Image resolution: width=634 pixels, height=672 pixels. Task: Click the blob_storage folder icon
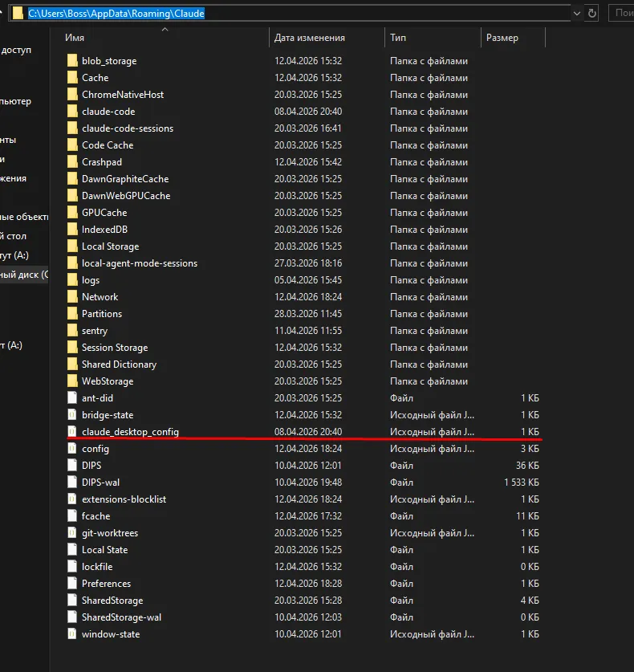click(x=72, y=61)
